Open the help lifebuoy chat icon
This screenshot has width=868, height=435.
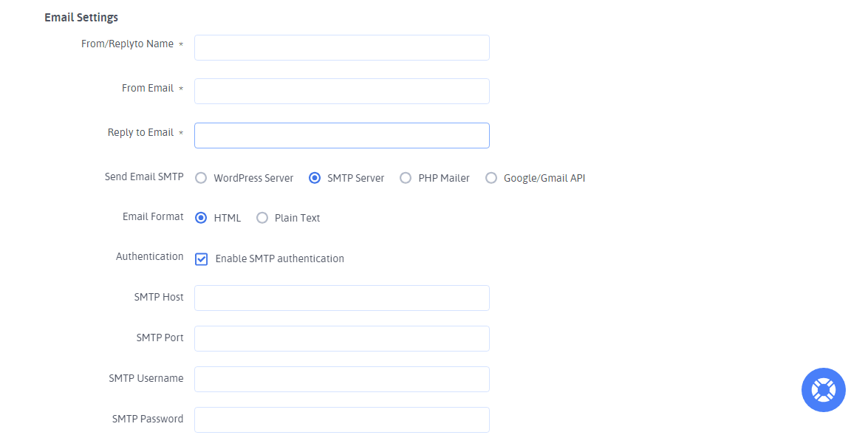click(823, 389)
